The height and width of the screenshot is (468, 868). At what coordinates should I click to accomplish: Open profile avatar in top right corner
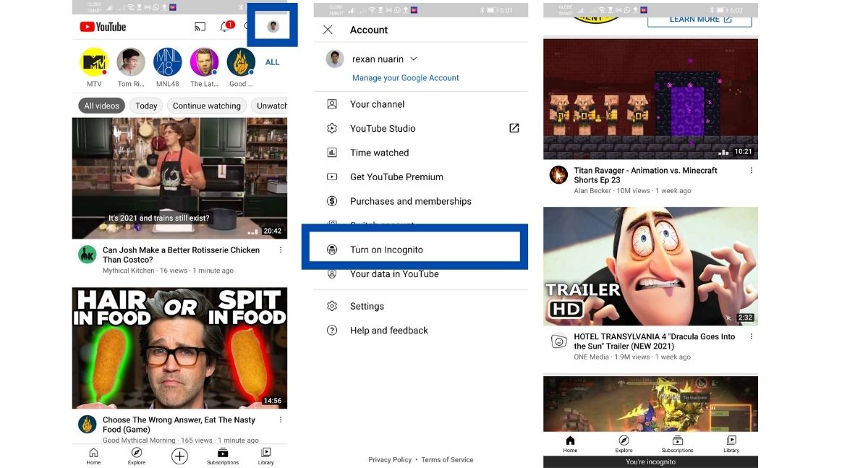point(273,27)
